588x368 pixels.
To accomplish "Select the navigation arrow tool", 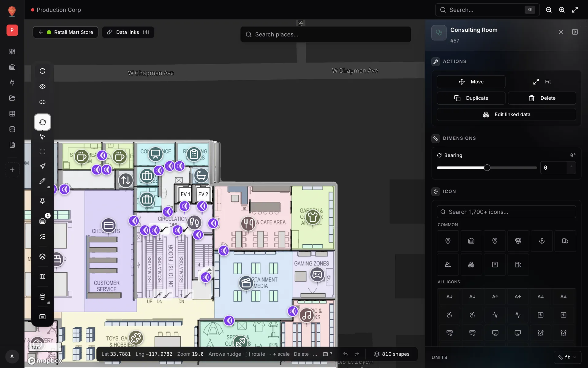I will pyautogui.click(x=42, y=166).
